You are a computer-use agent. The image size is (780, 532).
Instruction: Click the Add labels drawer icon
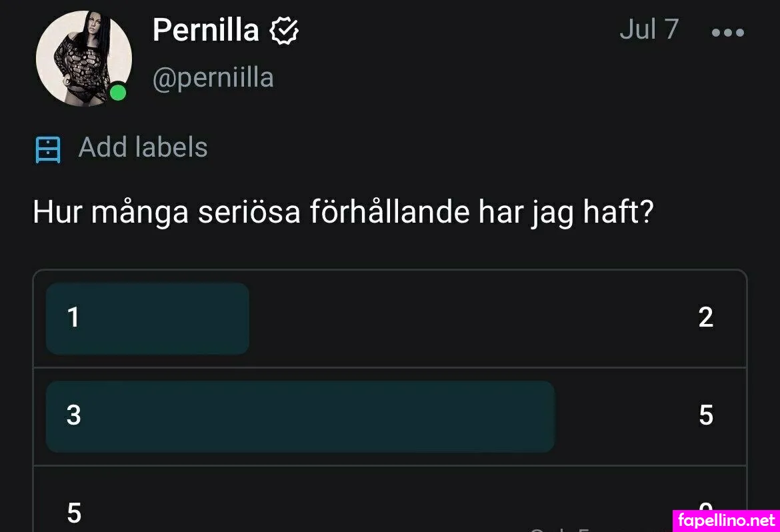48,149
